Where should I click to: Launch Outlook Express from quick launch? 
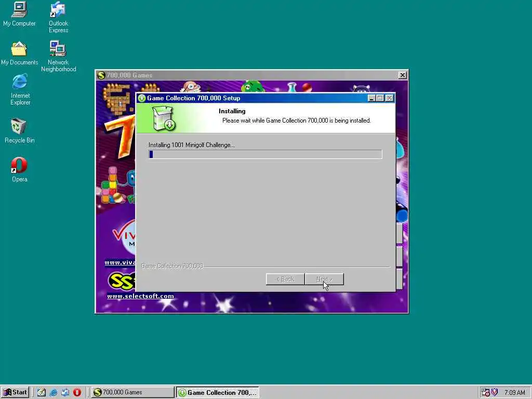(65, 392)
